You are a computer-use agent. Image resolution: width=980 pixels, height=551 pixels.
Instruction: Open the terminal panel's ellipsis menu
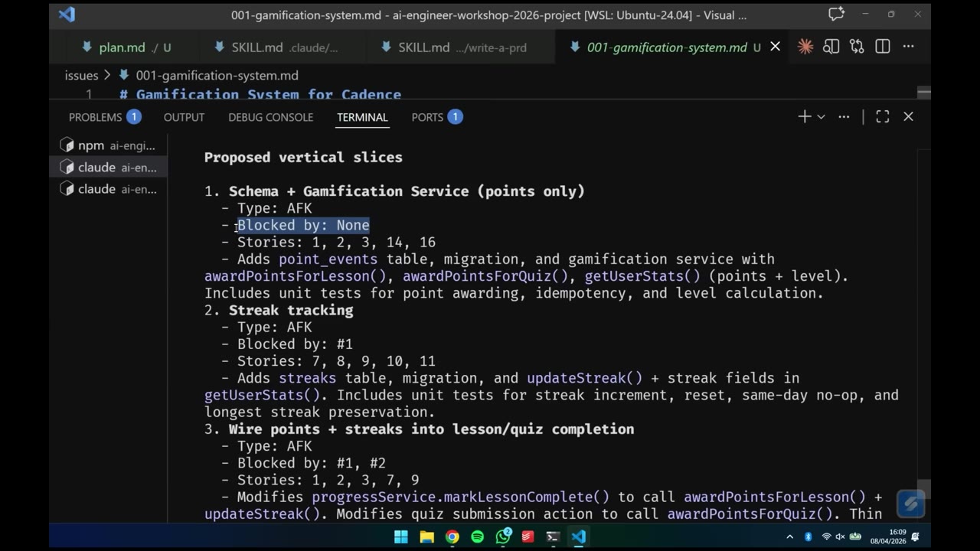pyautogui.click(x=844, y=116)
